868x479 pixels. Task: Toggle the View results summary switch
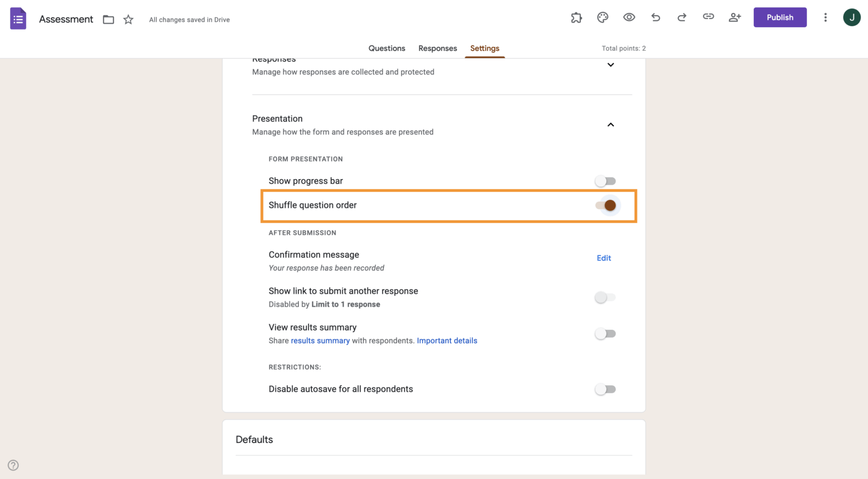point(605,333)
